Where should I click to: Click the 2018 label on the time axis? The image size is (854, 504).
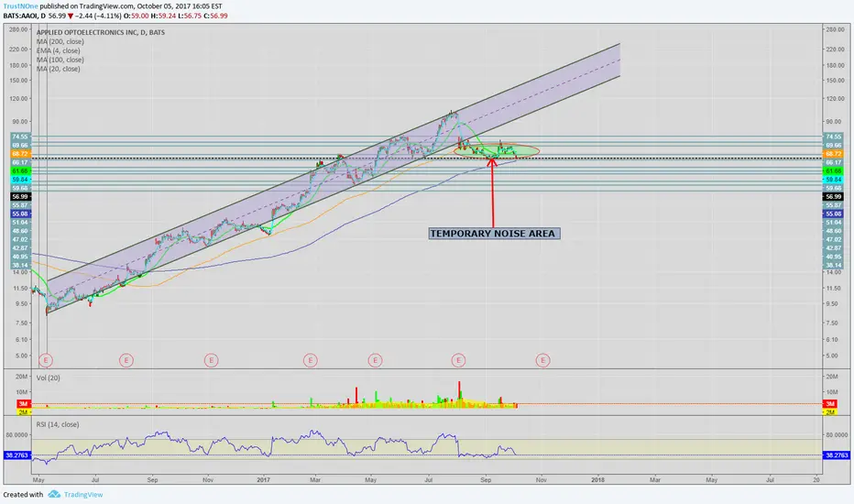(x=597, y=480)
